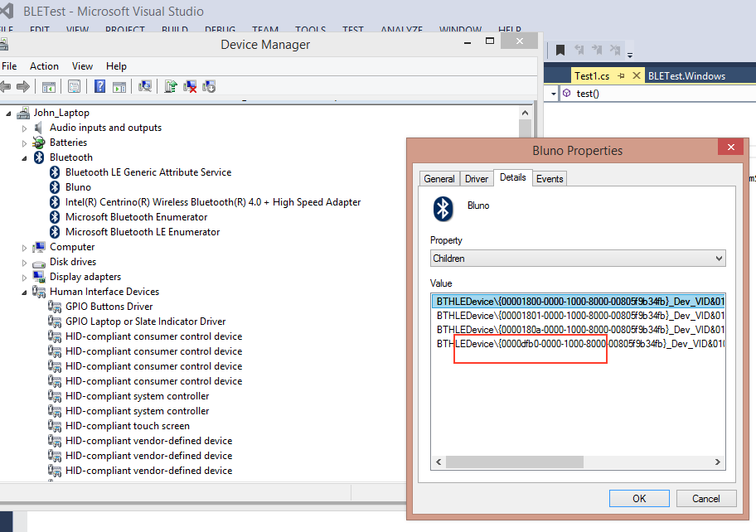Click the Visual Studio bookmark toolbar icon

tap(560, 50)
